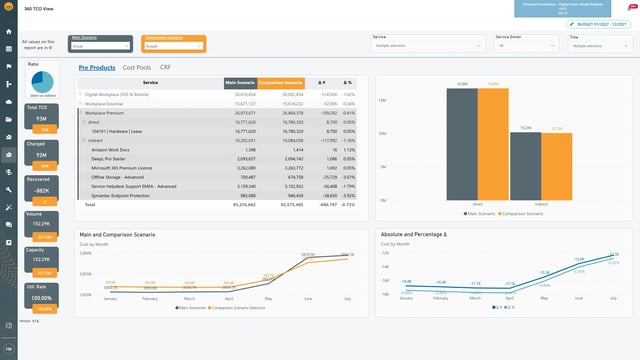This screenshot has width=640, height=360.
Task: Switch to the Pre Products tab
Action: [97, 68]
